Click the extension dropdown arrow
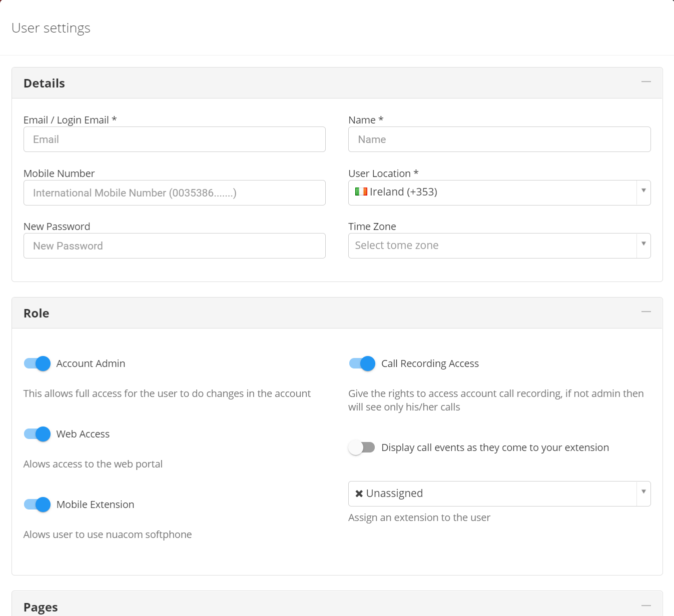This screenshot has height=616, width=674. click(x=643, y=491)
